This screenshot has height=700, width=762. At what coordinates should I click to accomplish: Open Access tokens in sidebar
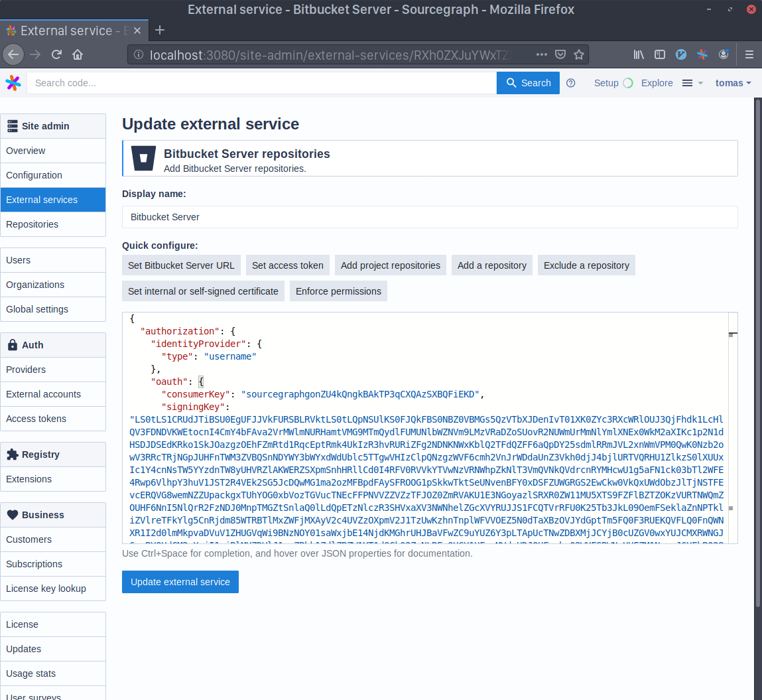click(53, 419)
